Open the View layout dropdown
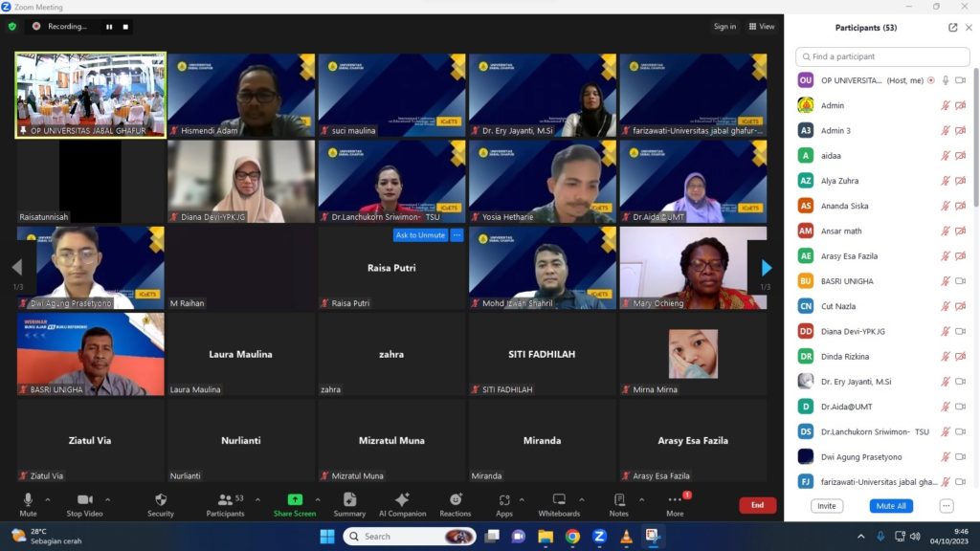The height and width of the screenshot is (551, 980). 762,26
